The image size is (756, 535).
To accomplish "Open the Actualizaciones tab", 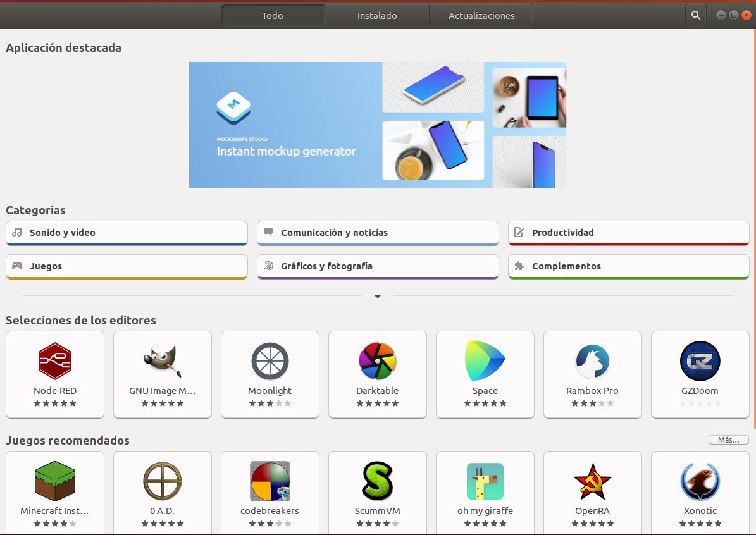I will [x=481, y=15].
